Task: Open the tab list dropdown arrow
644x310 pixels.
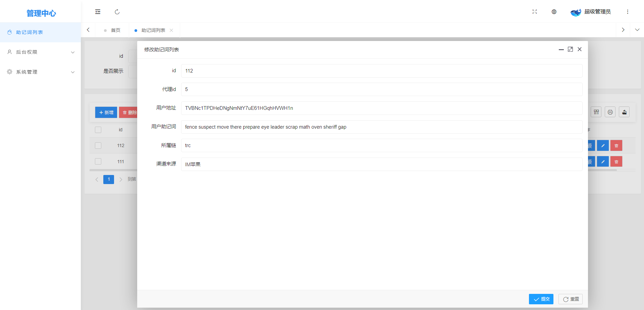Action: [x=637, y=30]
